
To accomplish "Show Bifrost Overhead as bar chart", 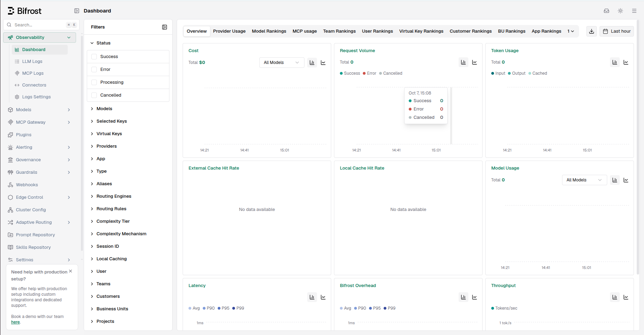I will point(463,297).
